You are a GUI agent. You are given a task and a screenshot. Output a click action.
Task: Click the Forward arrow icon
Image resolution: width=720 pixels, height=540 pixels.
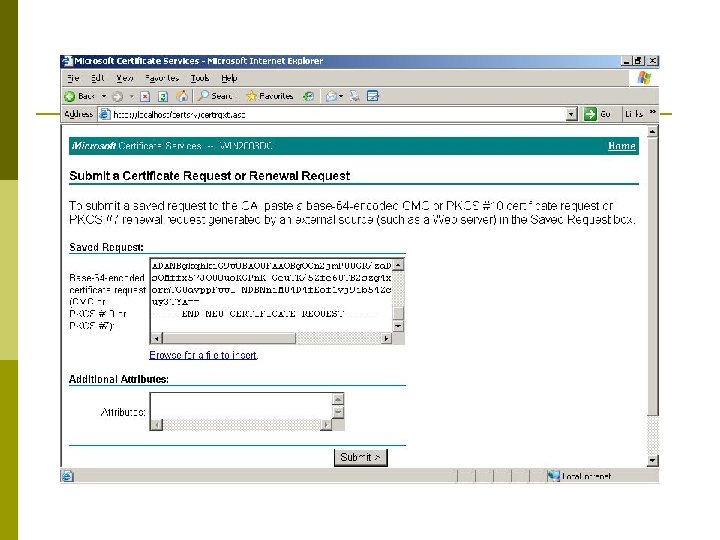118,96
